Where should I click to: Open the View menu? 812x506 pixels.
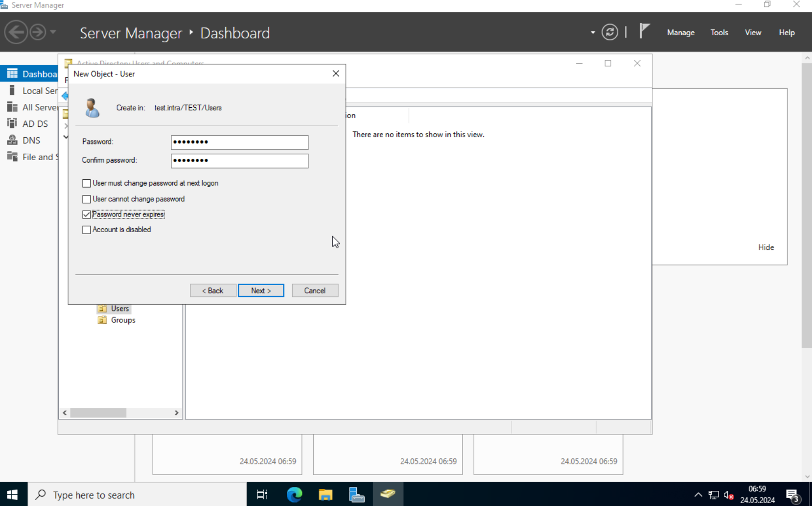coord(753,32)
